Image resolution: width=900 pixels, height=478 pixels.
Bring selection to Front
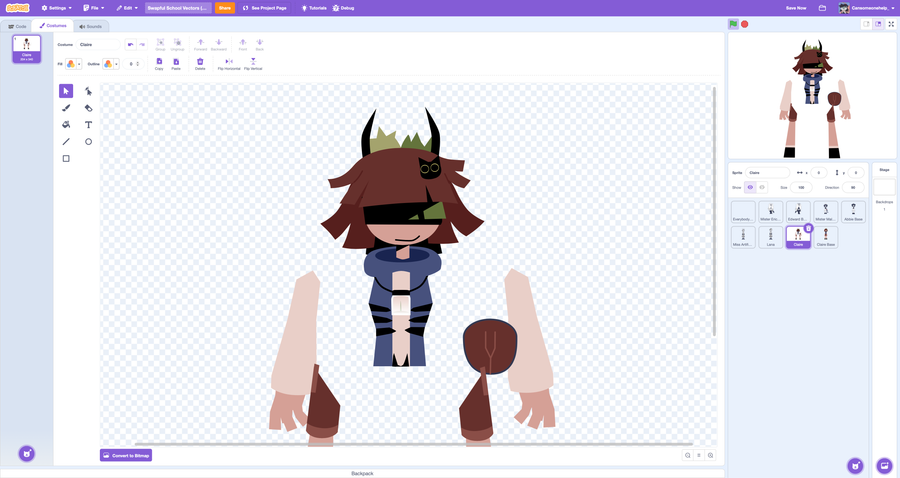243,44
